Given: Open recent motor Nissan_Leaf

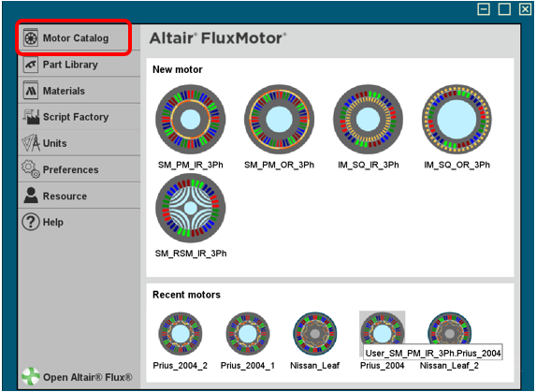Looking at the screenshot, I should pyautogui.click(x=315, y=334).
